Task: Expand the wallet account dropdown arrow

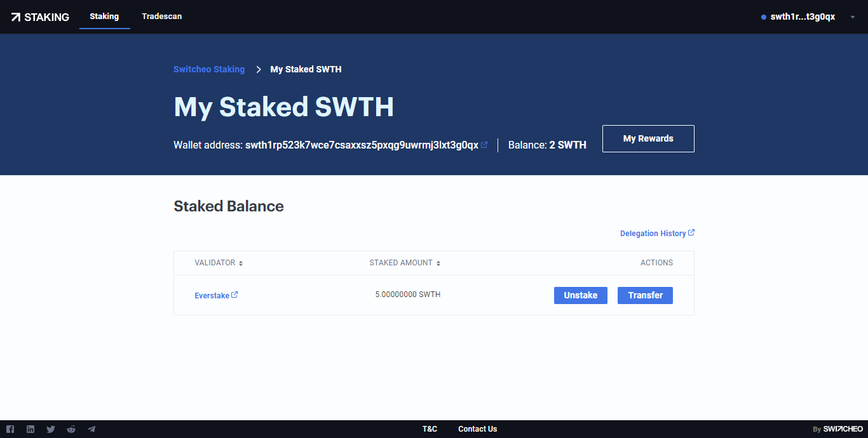Action: [853, 17]
